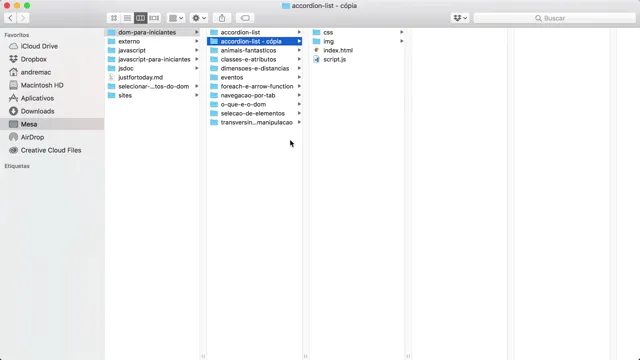Expand arrow next to eventos folder
The image size is (640, 360).
(x=299, y=77)
